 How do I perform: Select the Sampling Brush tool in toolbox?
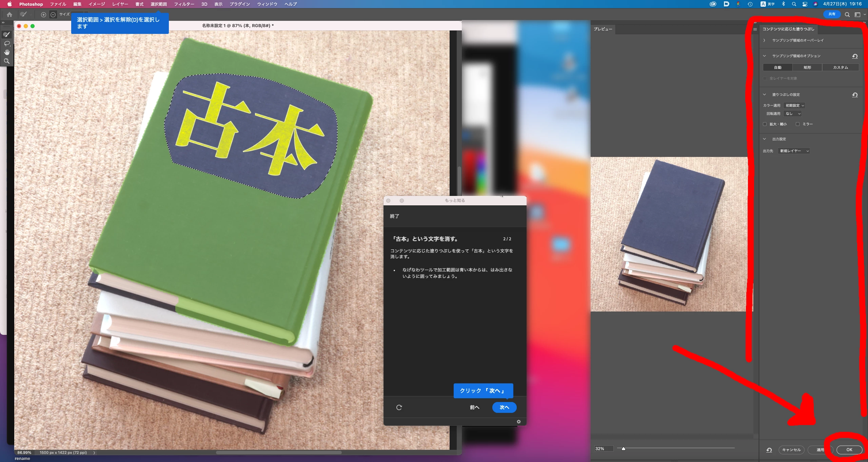tap(7, 35)
